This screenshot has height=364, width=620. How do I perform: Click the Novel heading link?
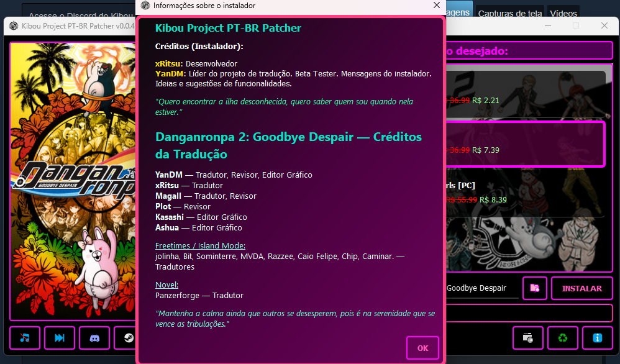point(166,284)
